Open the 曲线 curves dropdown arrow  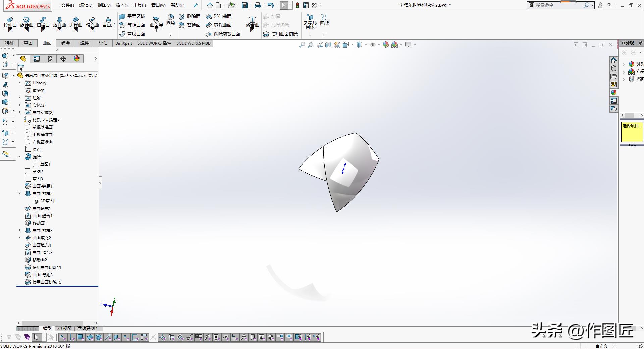point(324,35)
